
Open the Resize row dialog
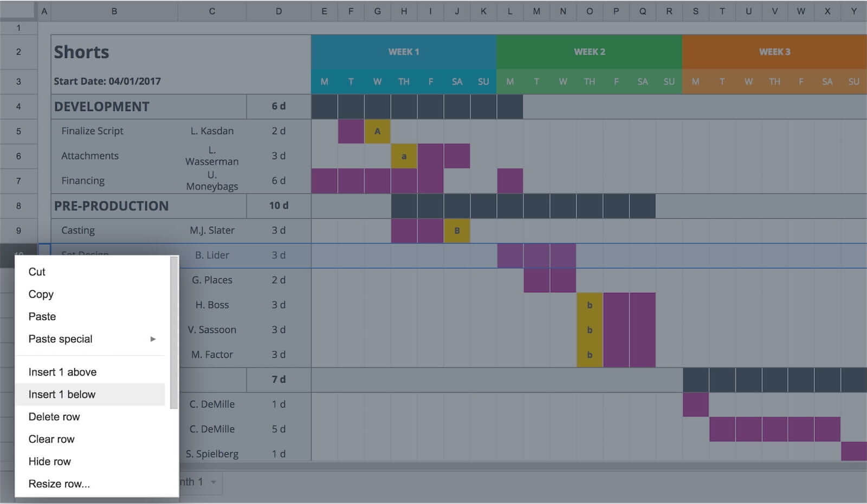[x=59, y=483]
